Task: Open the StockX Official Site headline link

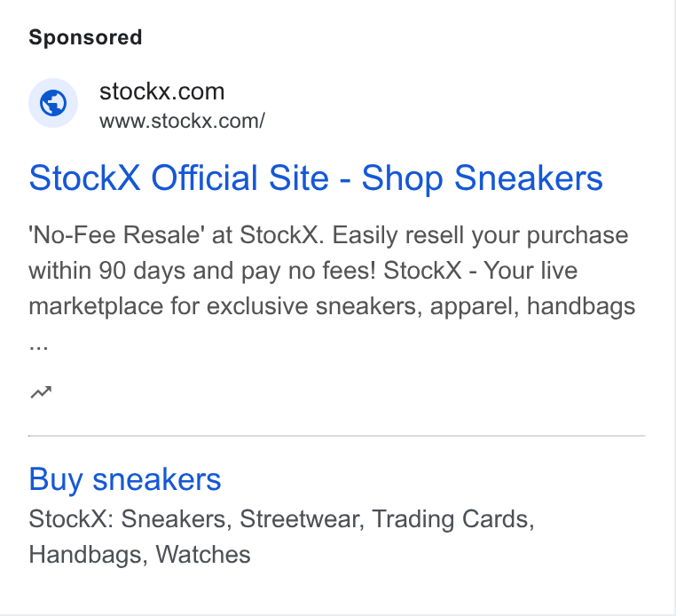Action: [316, 178]
